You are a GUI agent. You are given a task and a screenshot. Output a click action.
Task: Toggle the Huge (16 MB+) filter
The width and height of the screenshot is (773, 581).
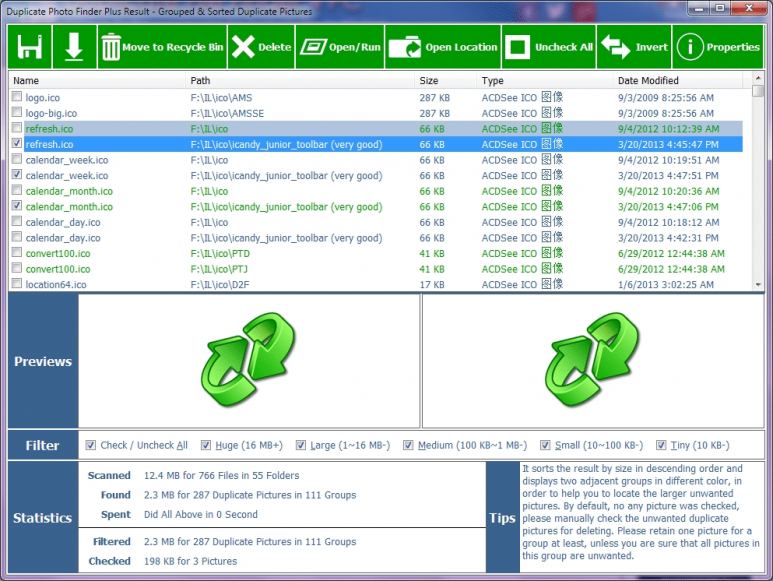click(x=206, y=445)
